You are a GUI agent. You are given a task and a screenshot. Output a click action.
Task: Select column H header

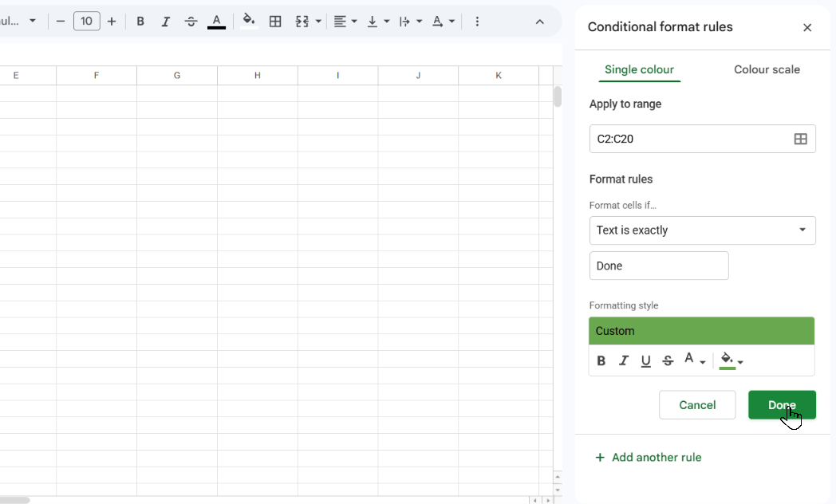pos(258,76)
